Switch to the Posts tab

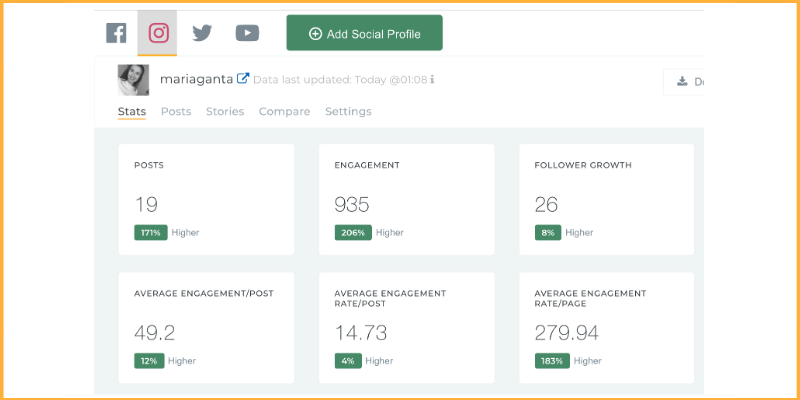[x=176, y=111]
